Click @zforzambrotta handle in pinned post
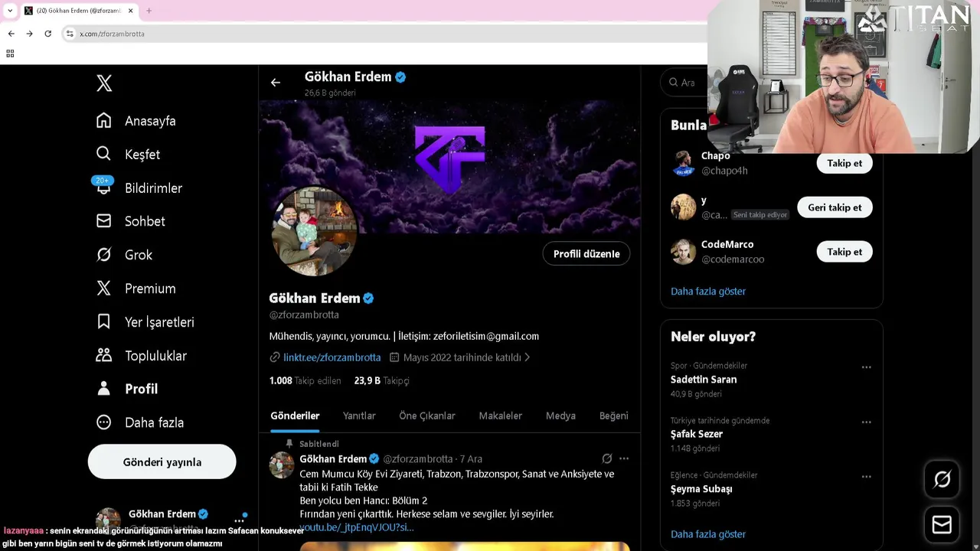The image size is (980, 551). point(418,459)
